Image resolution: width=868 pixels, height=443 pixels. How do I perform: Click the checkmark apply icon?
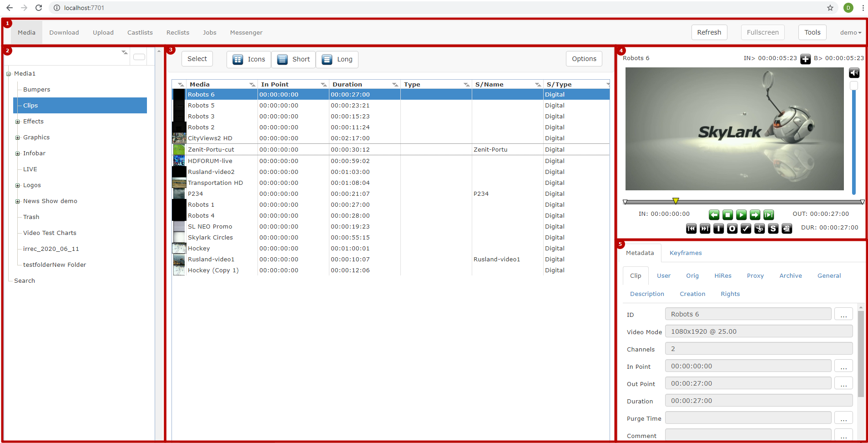(x=746, y=229)
